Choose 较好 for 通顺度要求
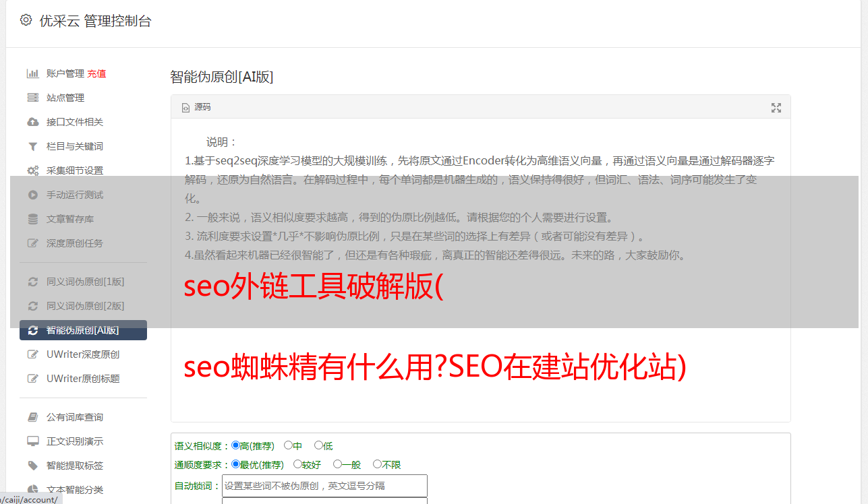Screen dimensions: 868x504 297,464
